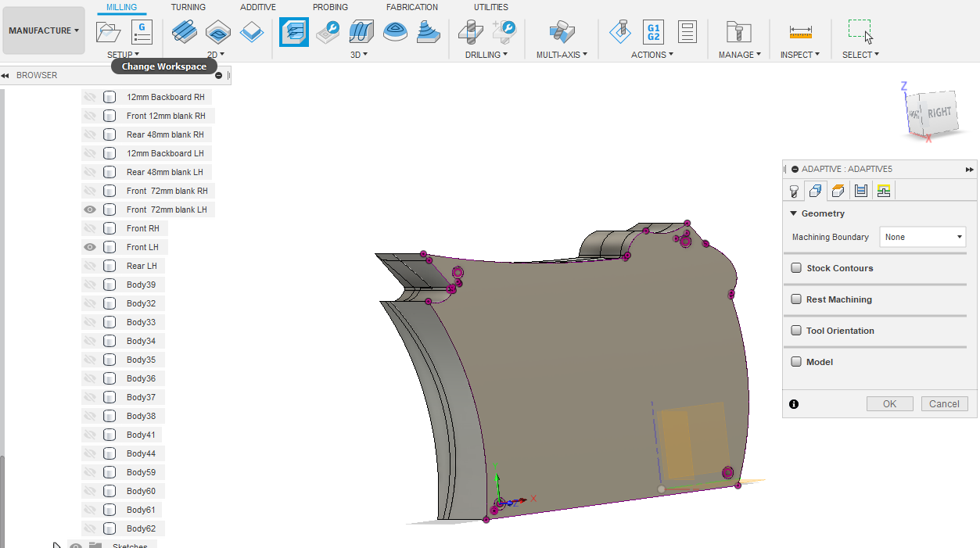Select the 3D Scallop toolpath icon
Image resolution: width=980 pixels, height=548 pixels.
tap(429, 32)
